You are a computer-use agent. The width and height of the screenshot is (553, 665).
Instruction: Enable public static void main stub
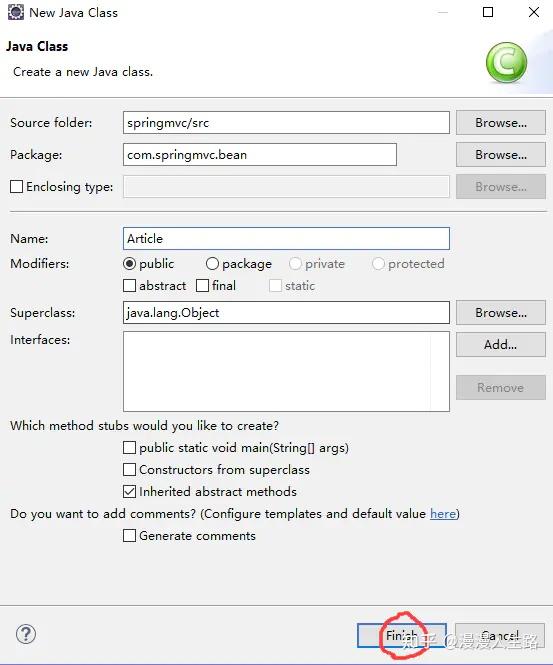pos(129,447)
